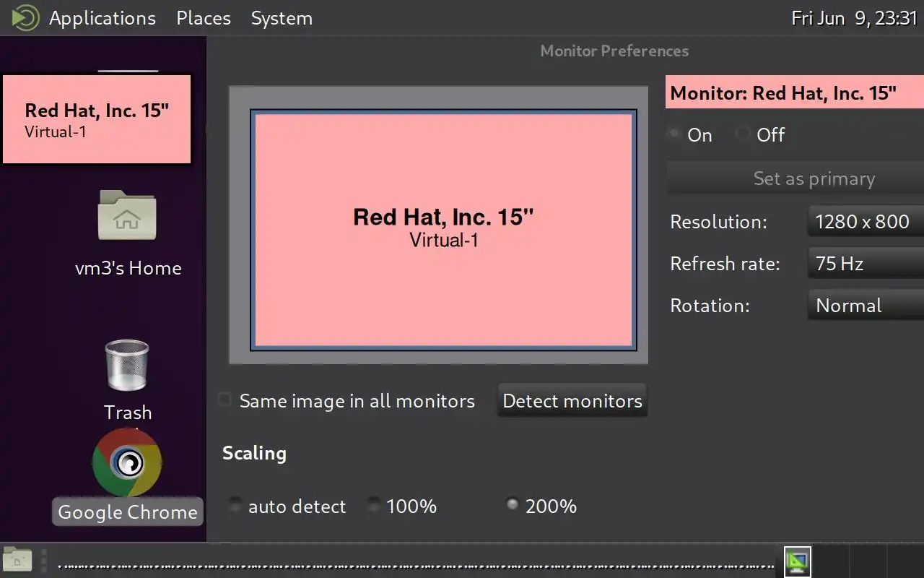Image resolution: width=924 pixels, height=578 pixels.
Task: Open the Places menu
Action: tap(204, 18)
